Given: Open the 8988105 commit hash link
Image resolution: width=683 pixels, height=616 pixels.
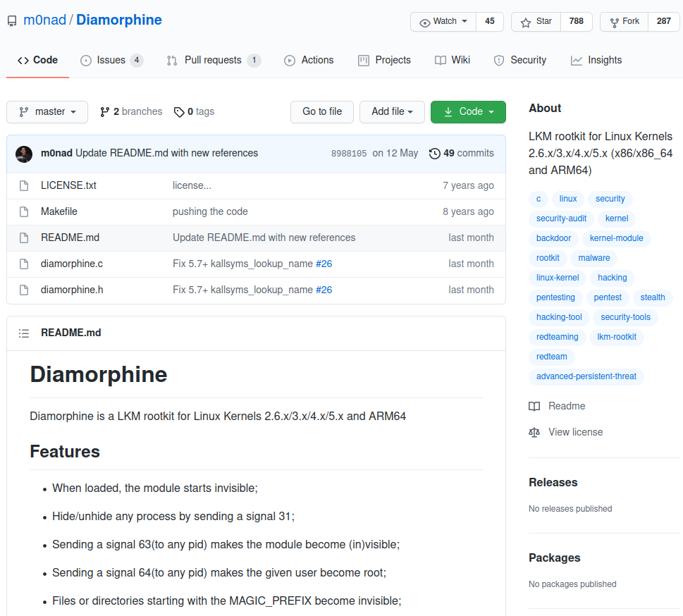Looking at the screenshot, I should pos(349,154).
